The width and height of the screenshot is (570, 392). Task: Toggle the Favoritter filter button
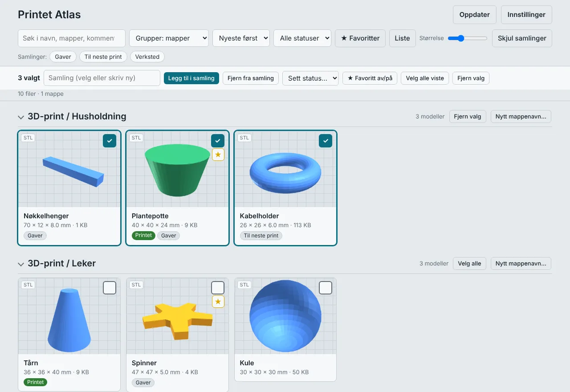click(x=360, y=38)
